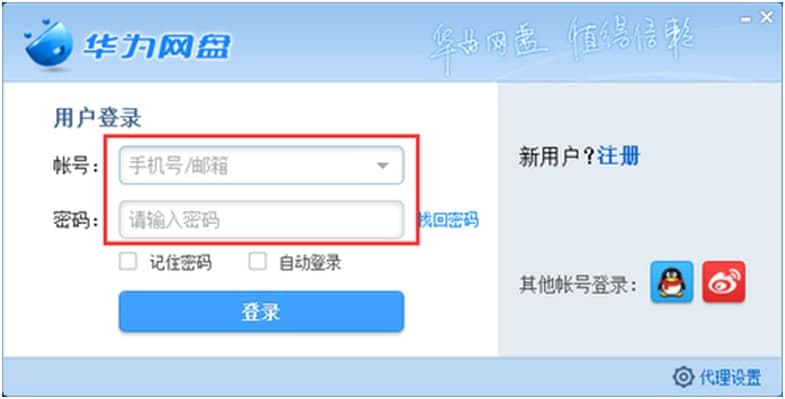
Task: Toggle the 自动登录 checkbox
Action: (x=257, y=262)
